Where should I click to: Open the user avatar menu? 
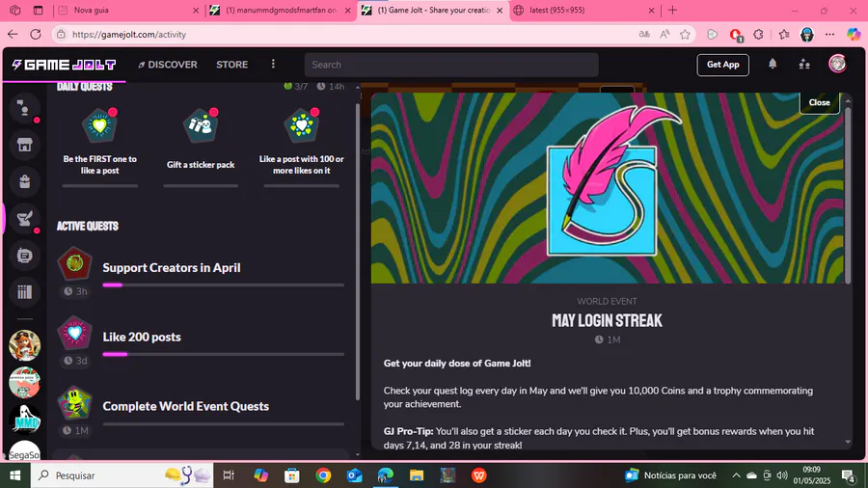tap(837, 65)
